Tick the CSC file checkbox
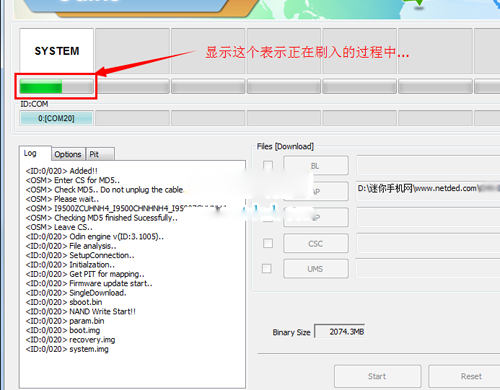500x390 pixels. (x=268, y=243)
